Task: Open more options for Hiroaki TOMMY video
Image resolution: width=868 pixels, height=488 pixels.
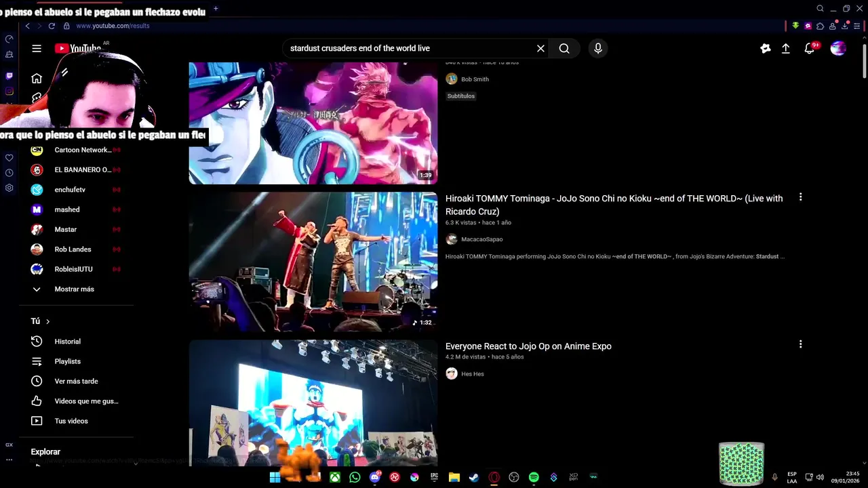Action: coord(800,197)
